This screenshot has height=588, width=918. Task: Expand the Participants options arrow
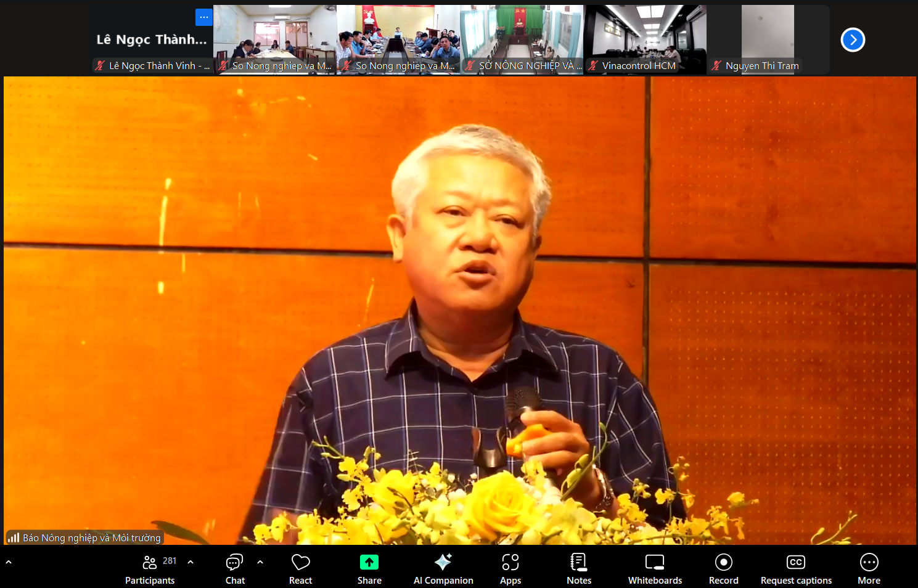pos(191,561)
